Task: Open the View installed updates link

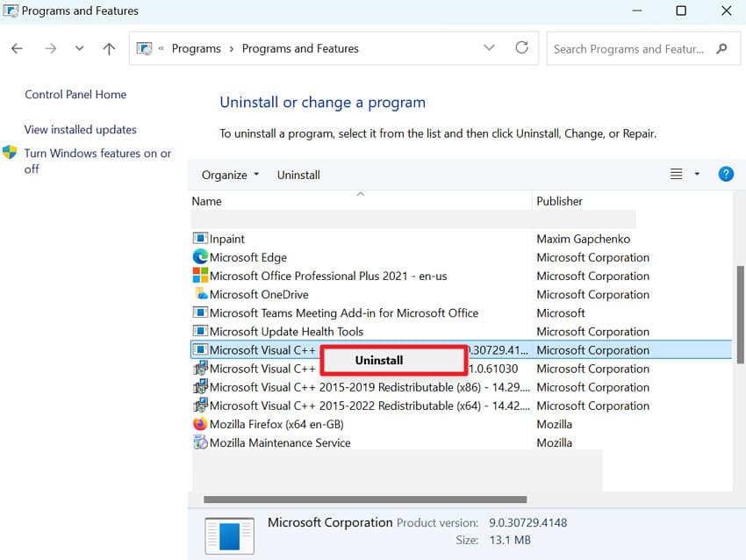Action: 79,129
